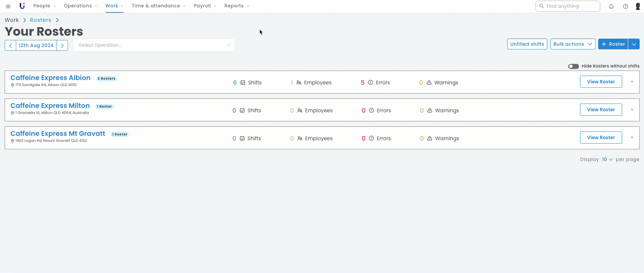Open the user profile avatar
This screenshot has width=644, height=273.
point(638,6)
